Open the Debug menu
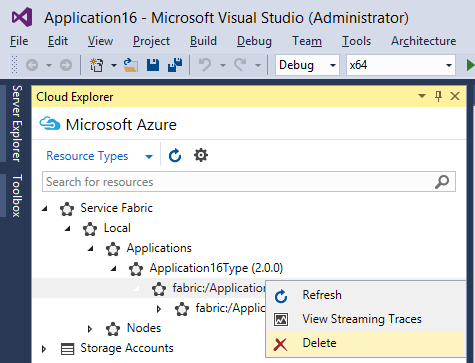 coord(254,41)
